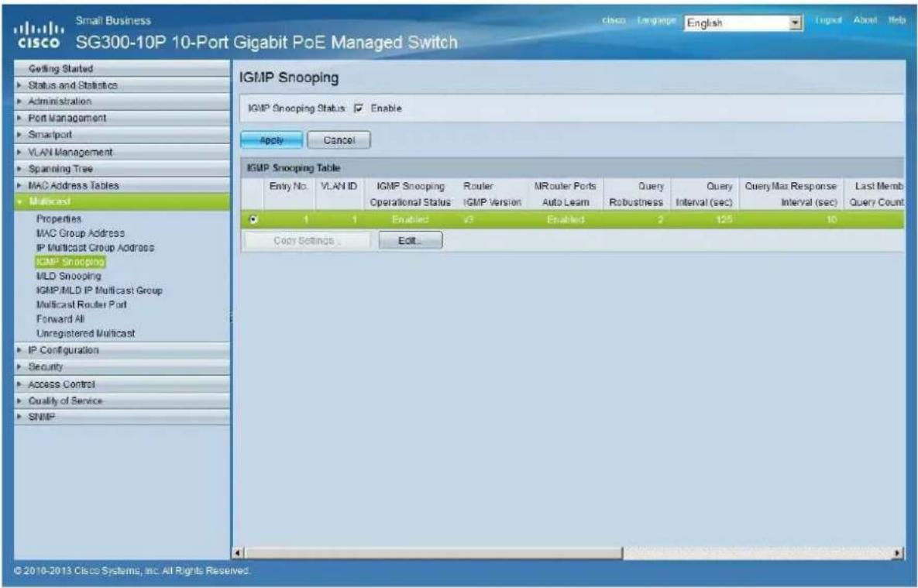The width and height of the screenshot is (918, 588).
Task: Click the Router IGMP Version header
Action: [492, 194]
